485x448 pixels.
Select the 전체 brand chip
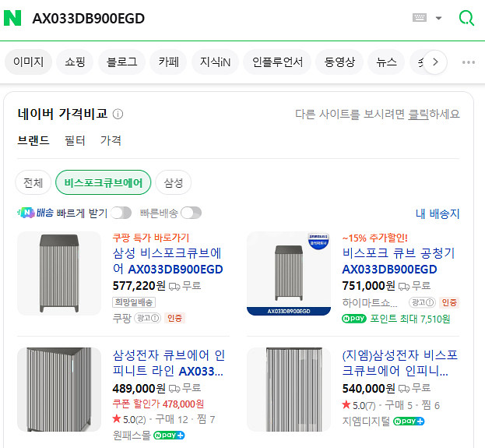[x=33, y=182]
